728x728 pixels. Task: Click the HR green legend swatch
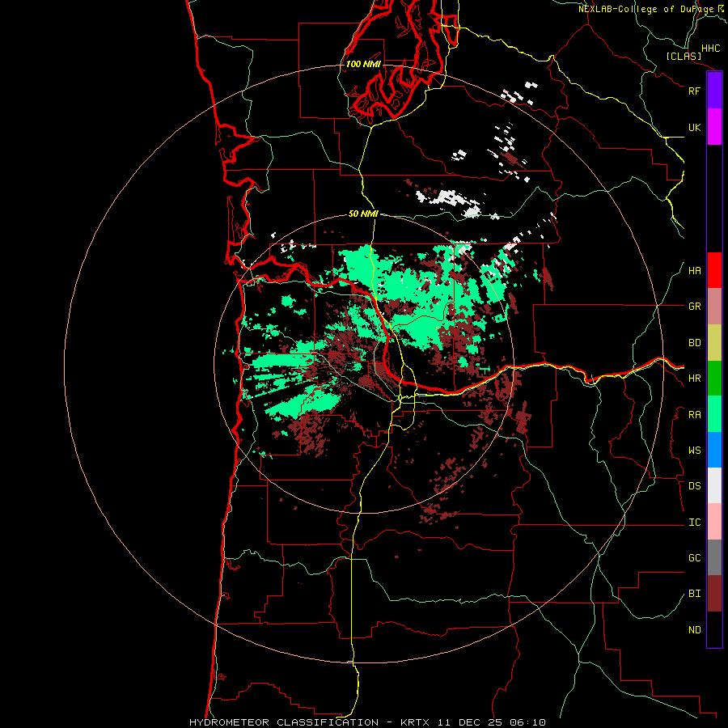coord(714,379)
